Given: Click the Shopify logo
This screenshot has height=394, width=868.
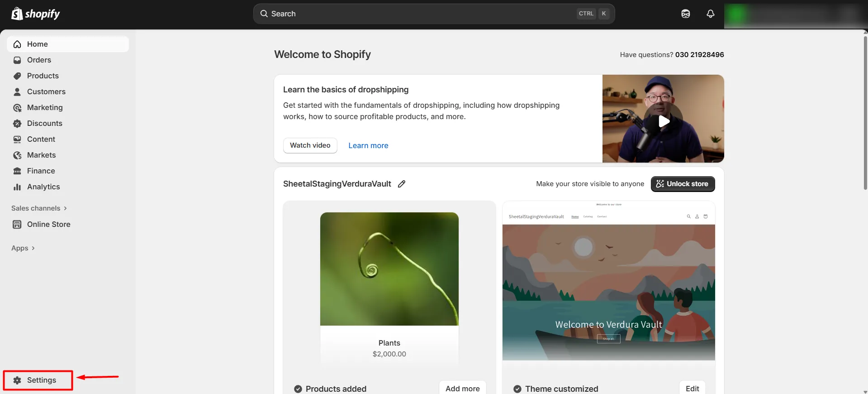Looking at the screenshot, I should pos(35,14).
